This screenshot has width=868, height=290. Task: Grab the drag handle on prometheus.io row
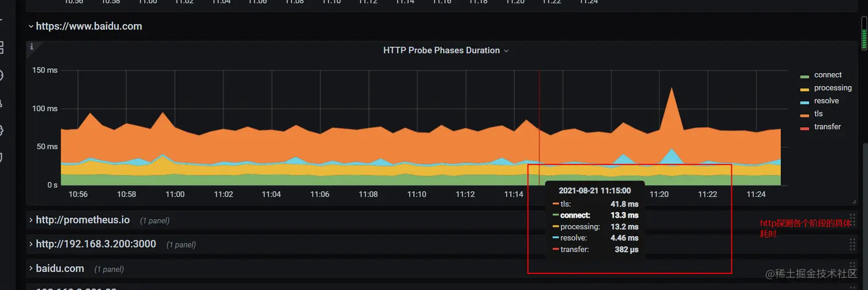click(852, 220)
